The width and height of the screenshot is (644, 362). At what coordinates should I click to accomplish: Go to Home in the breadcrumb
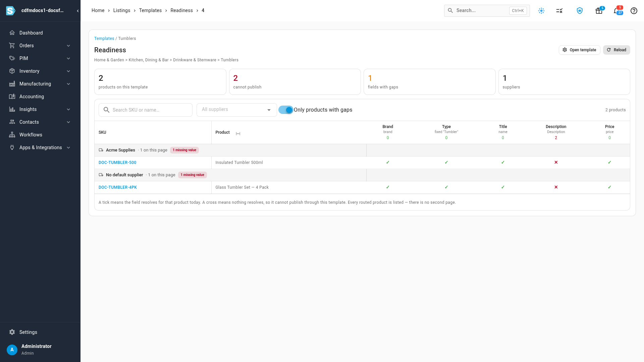(98, 11)
